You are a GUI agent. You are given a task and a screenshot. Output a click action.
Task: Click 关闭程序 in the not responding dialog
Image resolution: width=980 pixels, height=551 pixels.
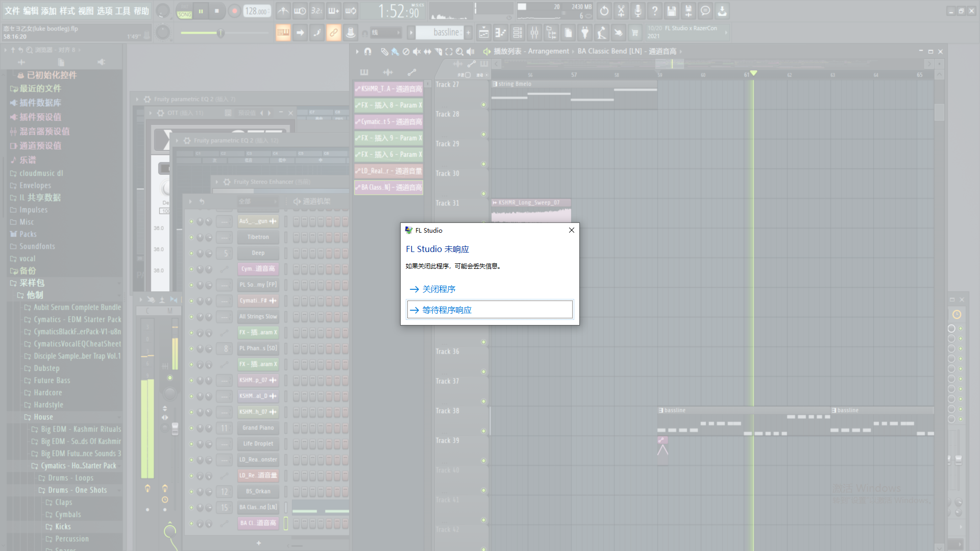pos(489,289)
